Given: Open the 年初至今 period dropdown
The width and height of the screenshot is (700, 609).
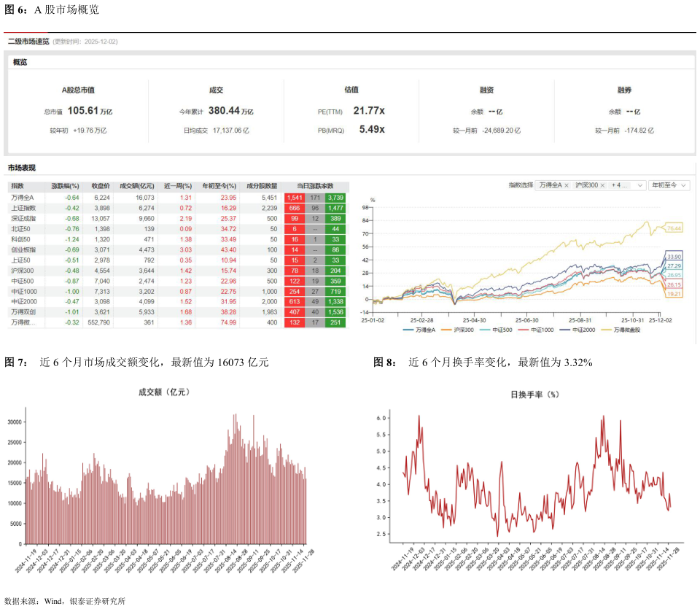Looking at the screenshot, I should pyautogui.click(x=669, y=185).
